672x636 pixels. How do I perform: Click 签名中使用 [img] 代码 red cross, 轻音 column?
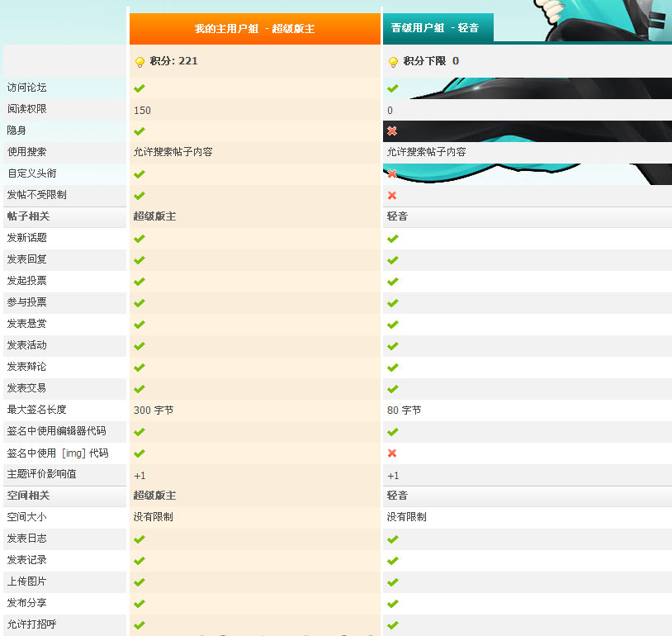392,453
